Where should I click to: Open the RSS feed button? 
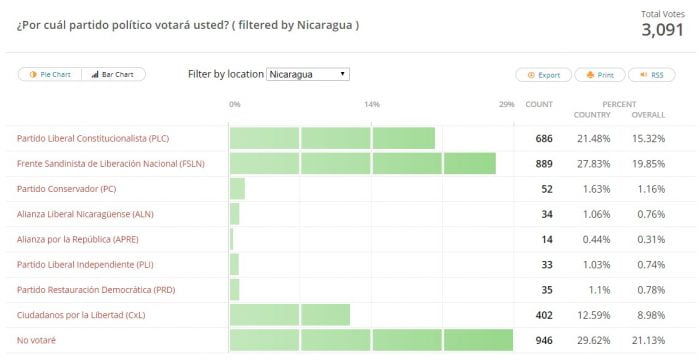click(x=651, y=75)
